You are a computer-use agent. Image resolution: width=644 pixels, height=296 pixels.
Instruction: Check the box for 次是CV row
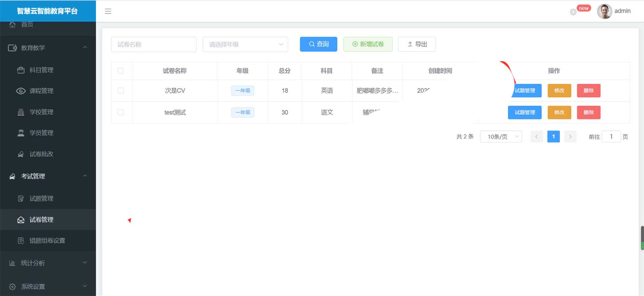pos(121,90)
